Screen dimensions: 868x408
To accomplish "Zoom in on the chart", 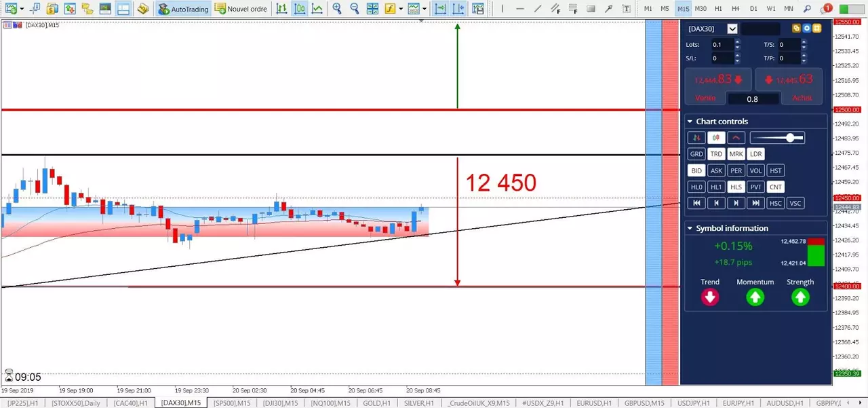I will [337, 9].
